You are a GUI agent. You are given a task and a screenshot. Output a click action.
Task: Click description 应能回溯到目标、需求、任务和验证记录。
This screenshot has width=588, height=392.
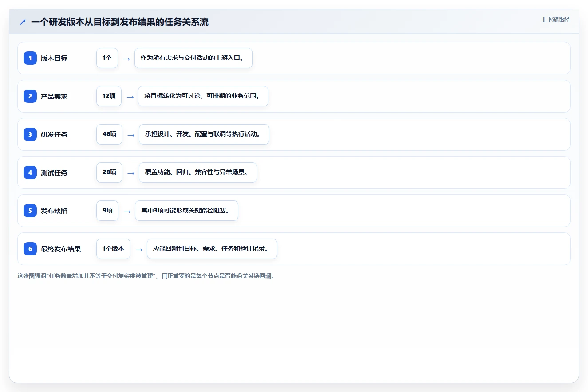point(212,249)
